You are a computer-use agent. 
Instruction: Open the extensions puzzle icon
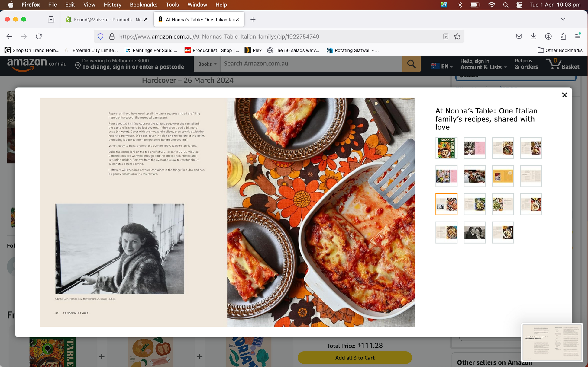tap(563, 37)
